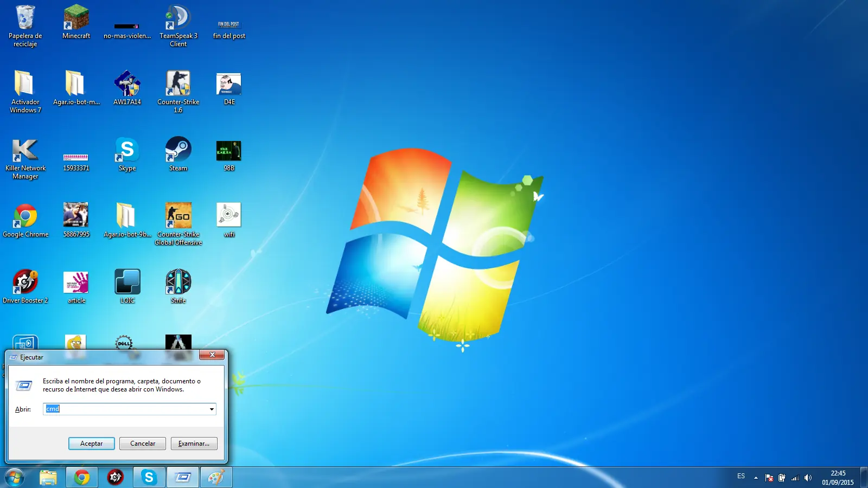Image resolution: width=868 pixels, height=488 pixels.
Task: Select the 58867995 image file
Action: [76, 220]
